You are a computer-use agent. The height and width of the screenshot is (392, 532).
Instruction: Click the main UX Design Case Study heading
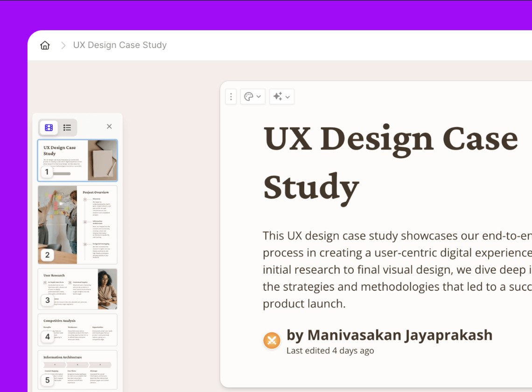390,163
